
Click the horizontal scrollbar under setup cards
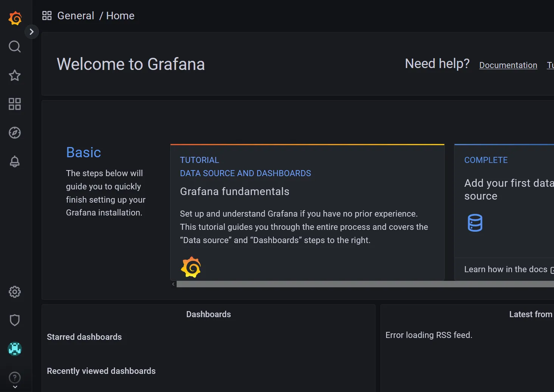click(365, 284)
